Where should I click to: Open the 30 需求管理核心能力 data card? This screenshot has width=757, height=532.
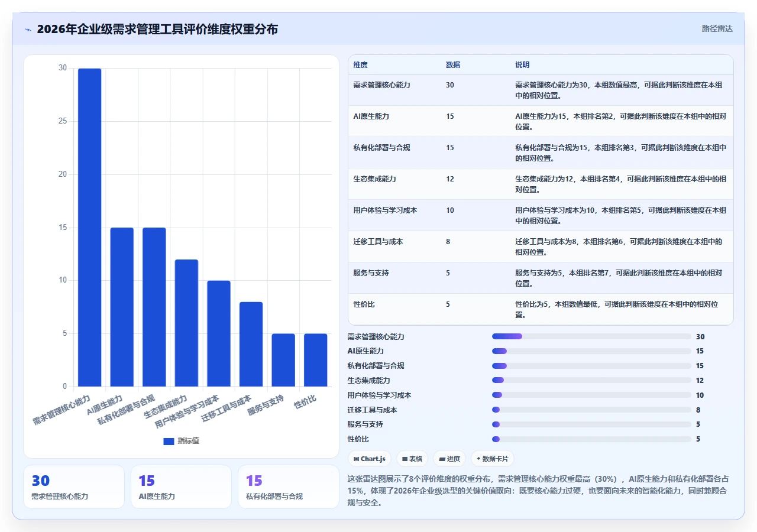click(x=74, y=486)
